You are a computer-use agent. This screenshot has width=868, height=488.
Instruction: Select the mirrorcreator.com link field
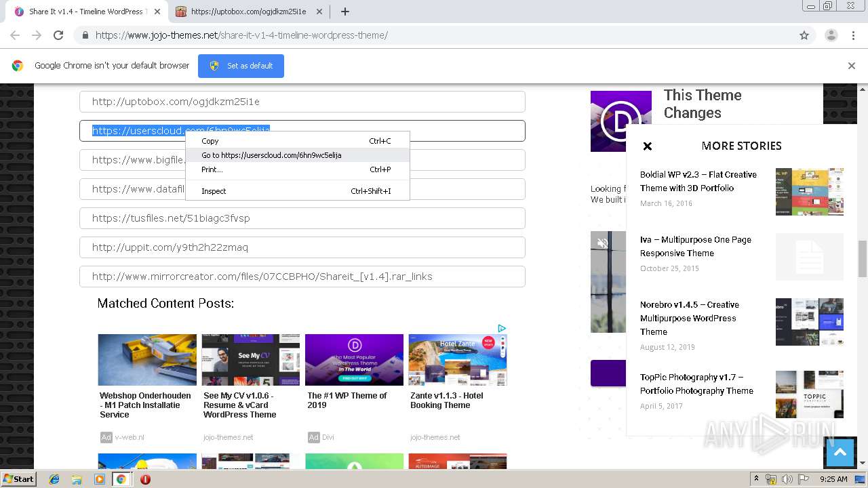[302, 277]
